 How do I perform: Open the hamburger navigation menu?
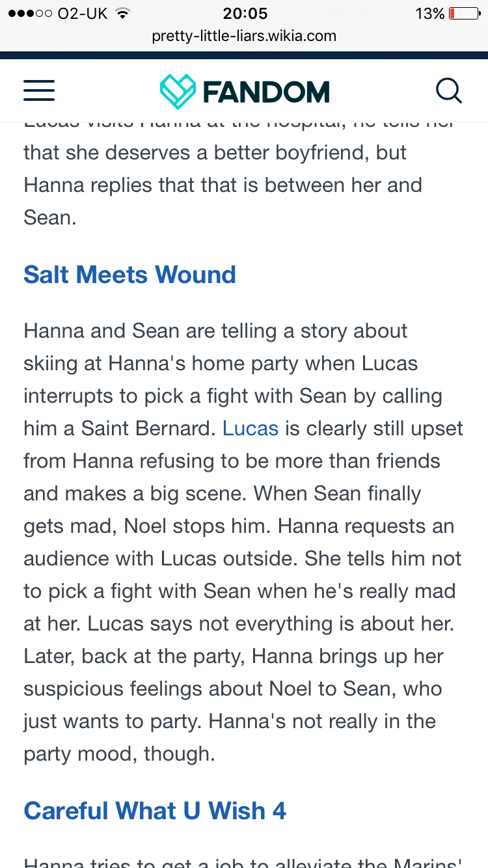tap(39, 91)
